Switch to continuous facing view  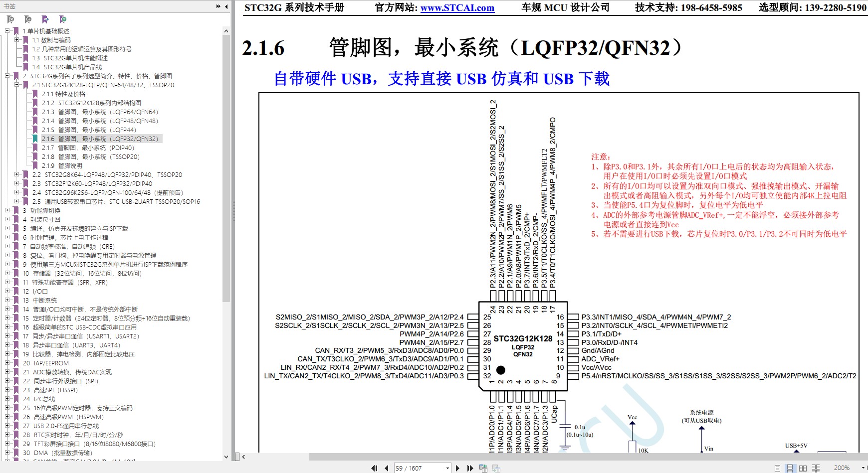816,468
